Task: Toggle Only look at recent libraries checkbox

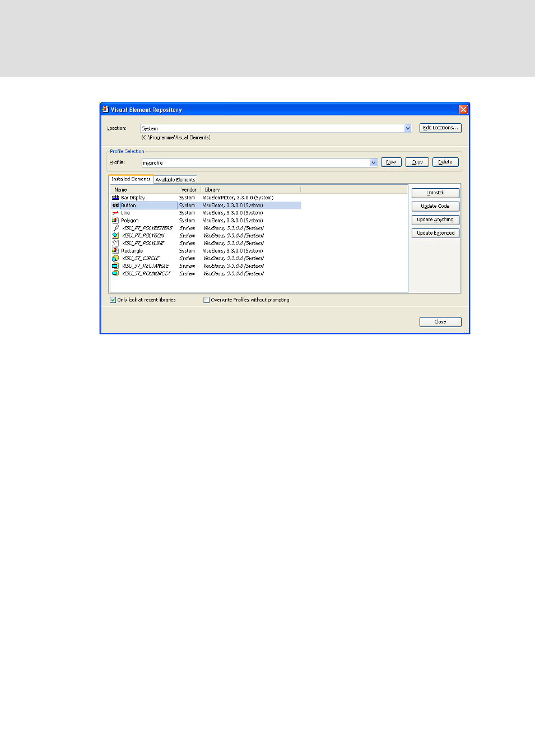Action: [113, 300]
